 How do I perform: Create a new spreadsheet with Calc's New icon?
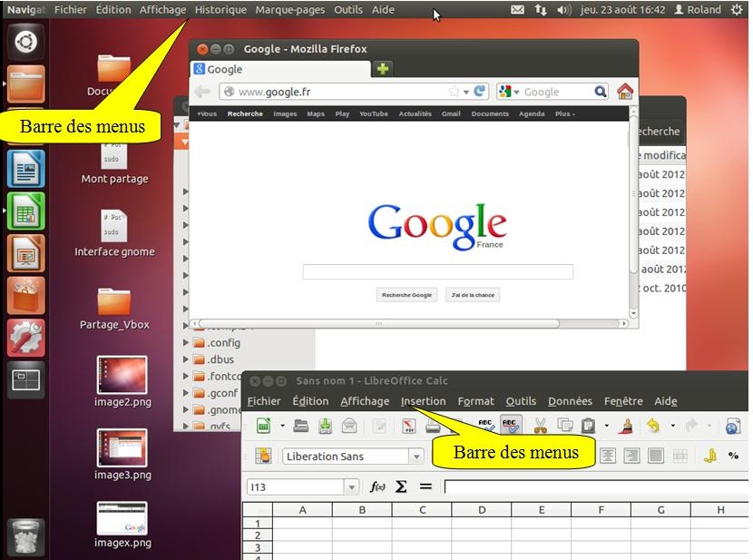(x=264, y=426)
